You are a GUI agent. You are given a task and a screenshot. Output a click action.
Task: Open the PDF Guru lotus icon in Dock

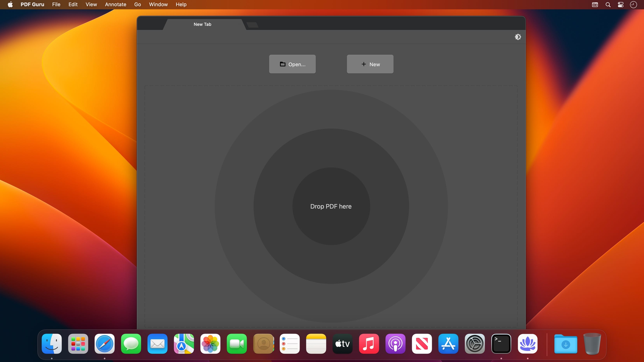528,344
